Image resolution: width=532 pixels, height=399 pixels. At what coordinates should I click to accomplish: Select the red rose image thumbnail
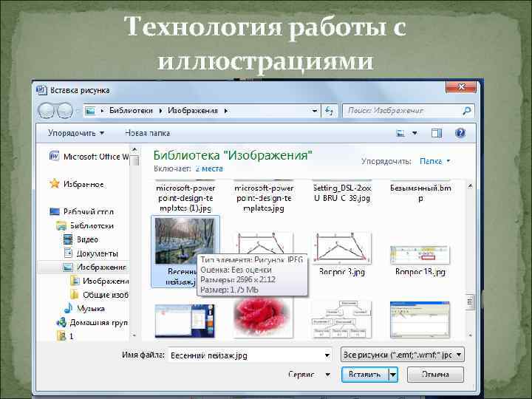coord(263,318)
